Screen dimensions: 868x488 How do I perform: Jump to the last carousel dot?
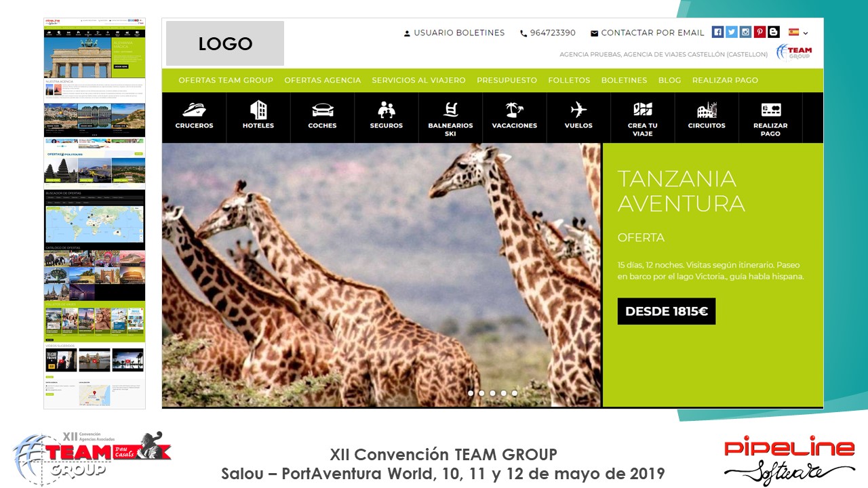[x=515, y=392]
